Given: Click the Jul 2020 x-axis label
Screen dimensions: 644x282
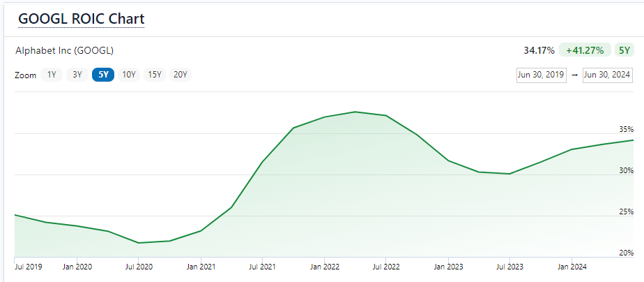Looking at the screenshot, I should 139,267.
